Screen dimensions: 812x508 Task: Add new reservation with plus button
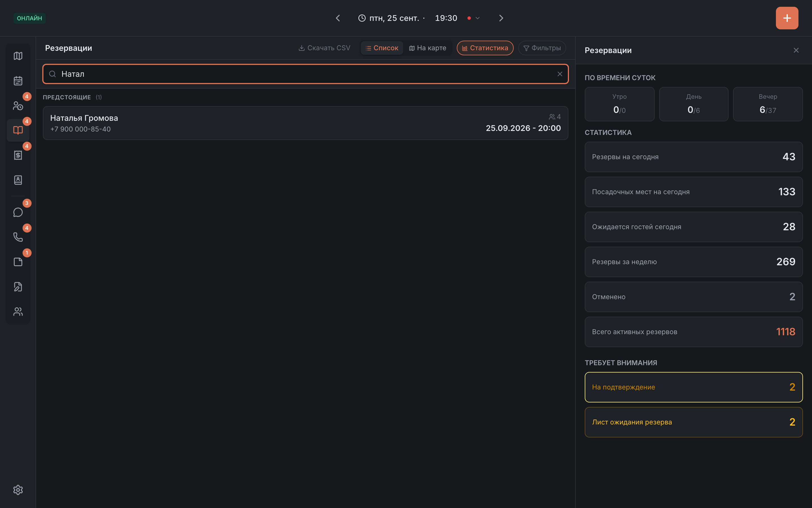pos(787,18)
